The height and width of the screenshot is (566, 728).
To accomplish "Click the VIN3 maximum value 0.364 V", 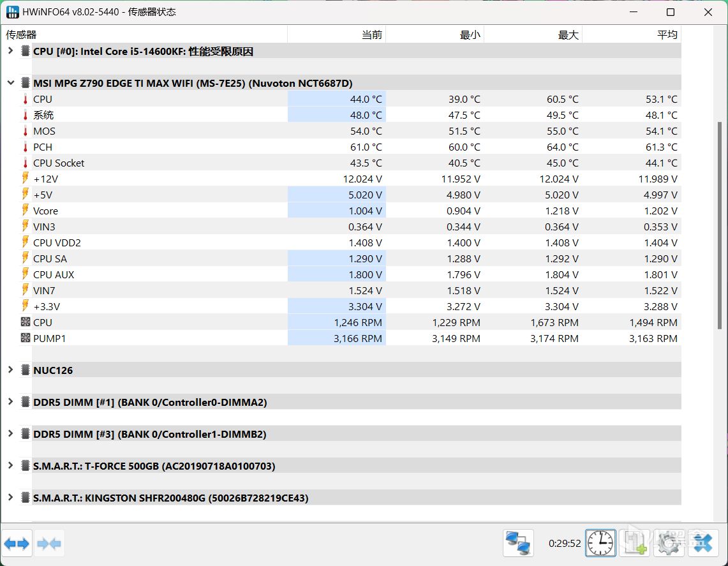I will click(561, 227).
